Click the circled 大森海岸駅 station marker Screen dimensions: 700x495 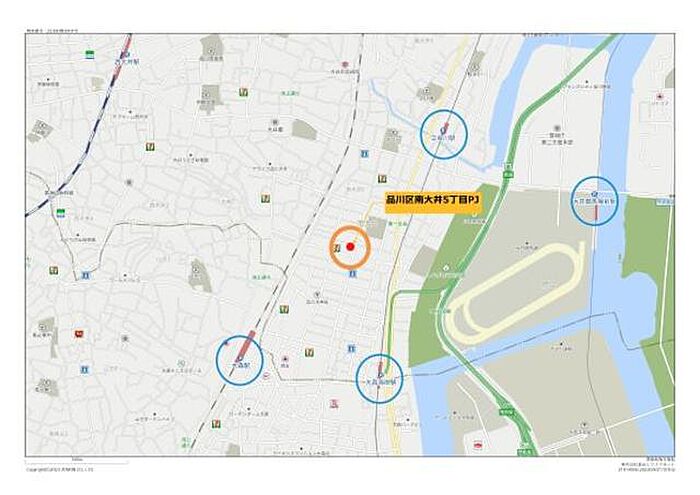pos(379,379)
